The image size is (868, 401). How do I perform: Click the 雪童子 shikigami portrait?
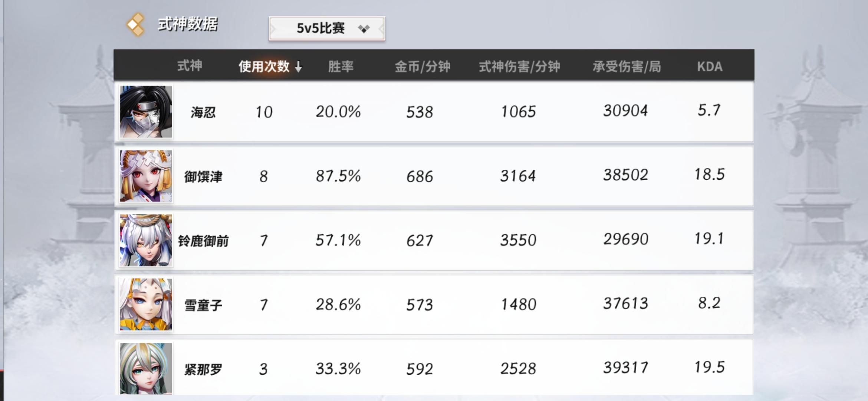[146, 304]
